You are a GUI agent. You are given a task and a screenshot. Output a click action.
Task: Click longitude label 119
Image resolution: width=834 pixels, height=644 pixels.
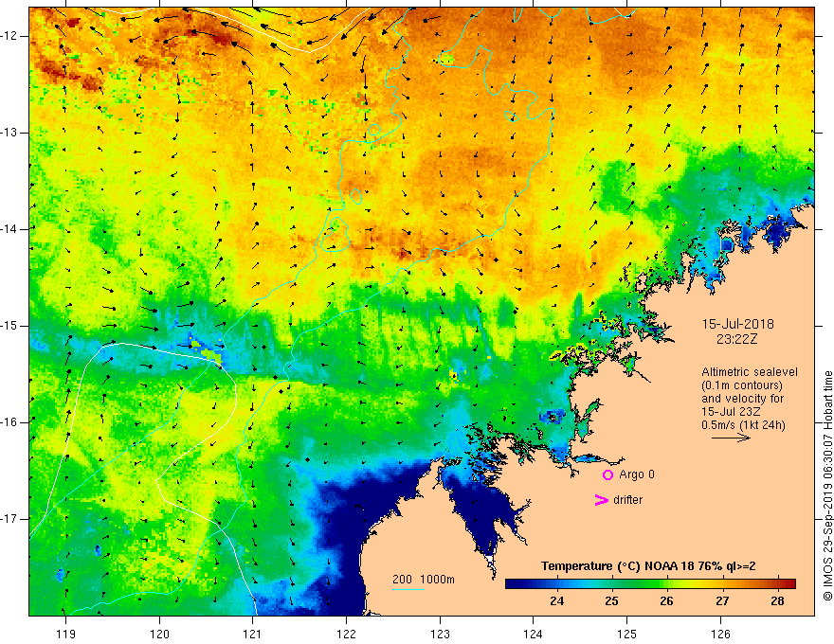[x=66, y=634]
